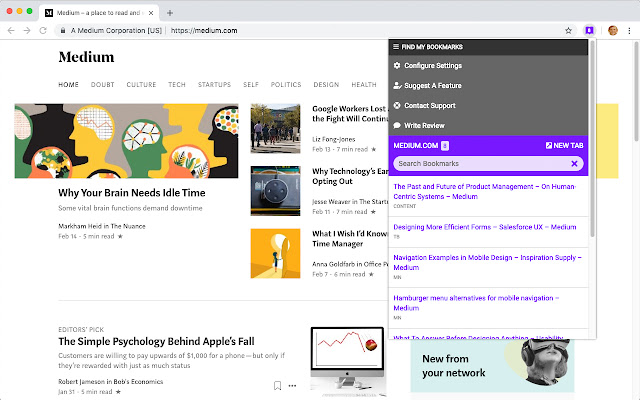Reload the page with the refresh icon

[x=43, y=31]
